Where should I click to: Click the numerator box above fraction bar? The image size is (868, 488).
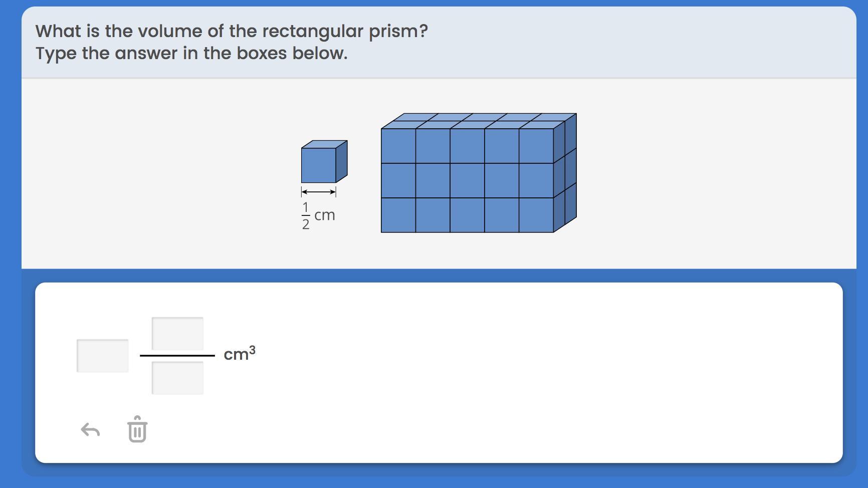[x=177, y=333]
